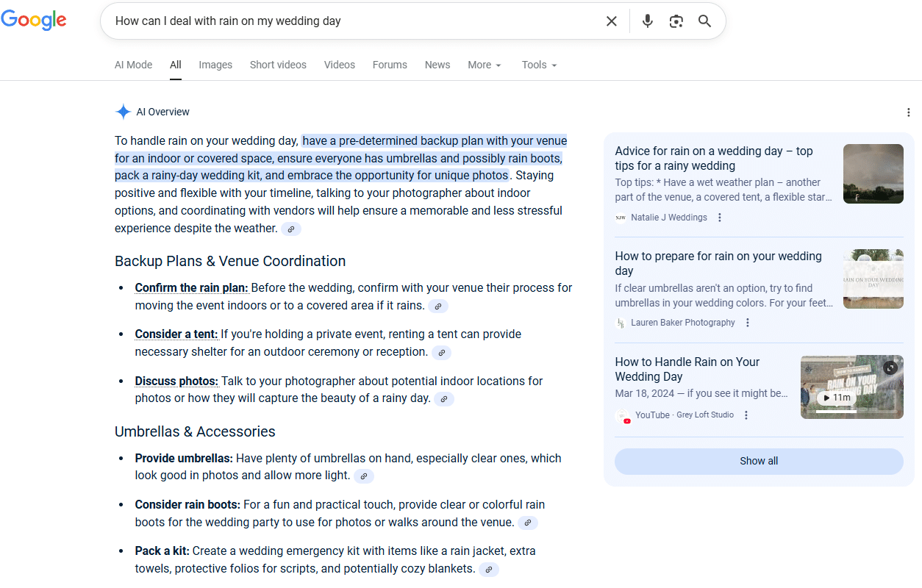This screenshot has width=922, height=588.
Task: Click the link icon beside 'Consider a tent' bullet
Action: pyautogui.click(x=441, y=353)
